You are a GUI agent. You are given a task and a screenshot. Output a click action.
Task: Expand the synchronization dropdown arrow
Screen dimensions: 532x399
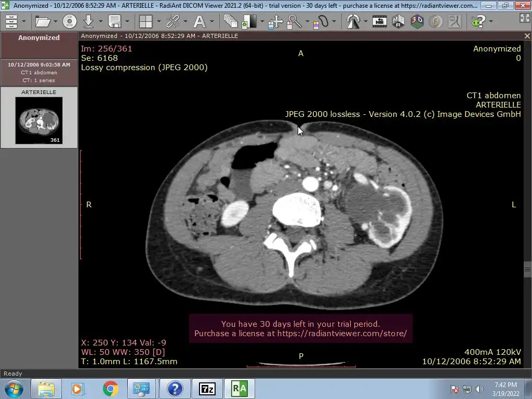point(185,21)
